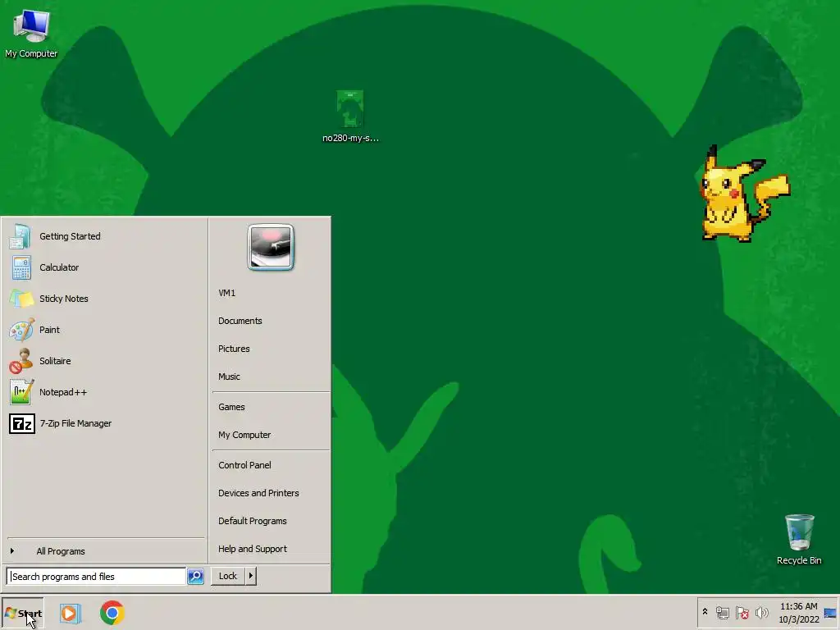
Task: Open Default Programs
Action: 253,521
